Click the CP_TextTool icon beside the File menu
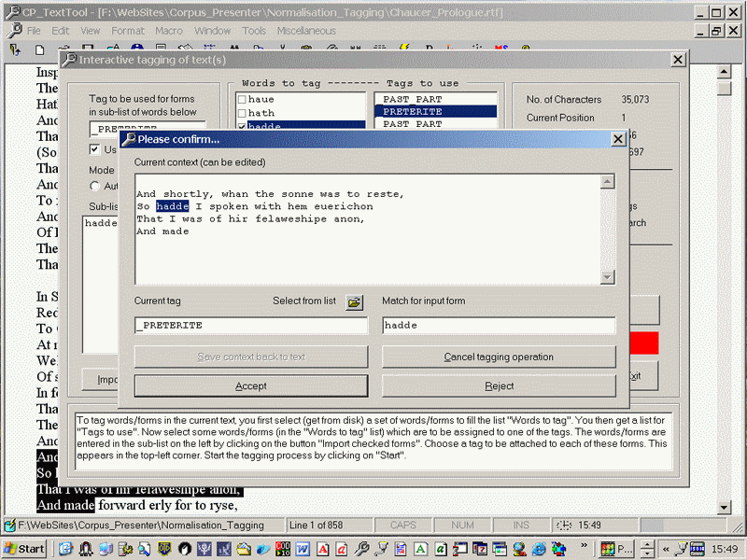Screen dimensions: 747x560 tap(14, 31)
